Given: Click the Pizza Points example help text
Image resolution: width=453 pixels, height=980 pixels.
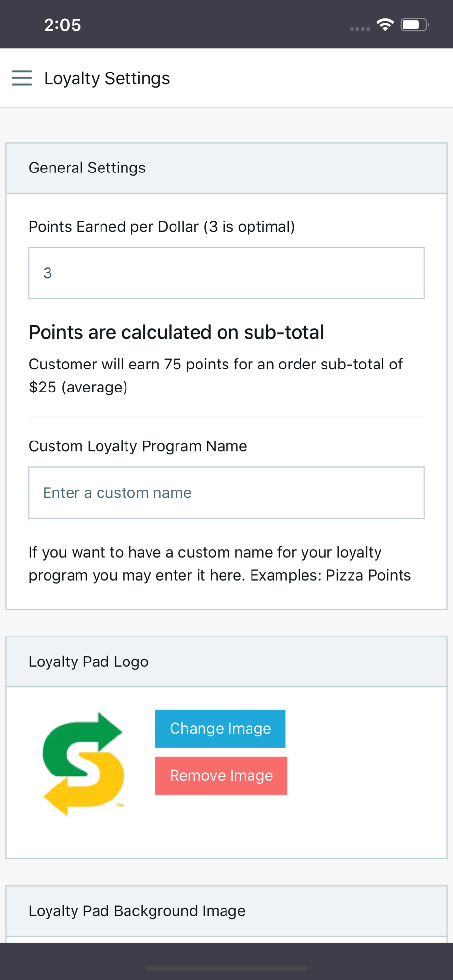Looking at the screenshot, I should click(220, 563).
